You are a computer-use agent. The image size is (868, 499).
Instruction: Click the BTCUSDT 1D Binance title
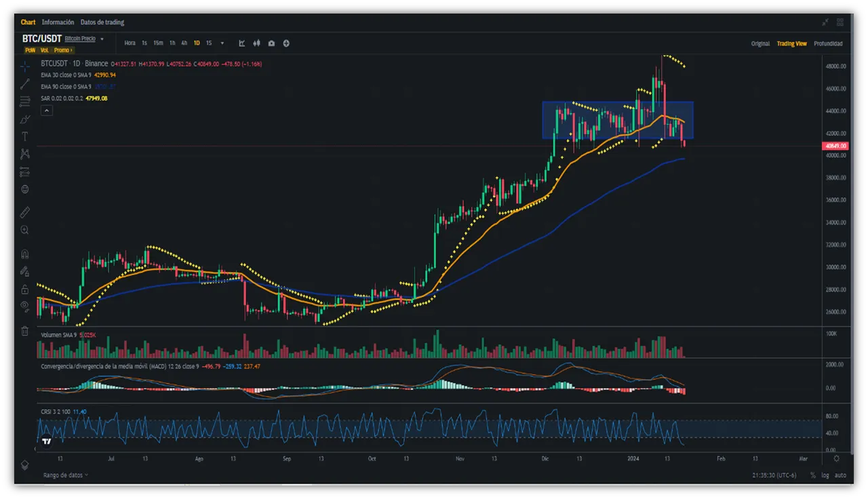tap(74, 64)
